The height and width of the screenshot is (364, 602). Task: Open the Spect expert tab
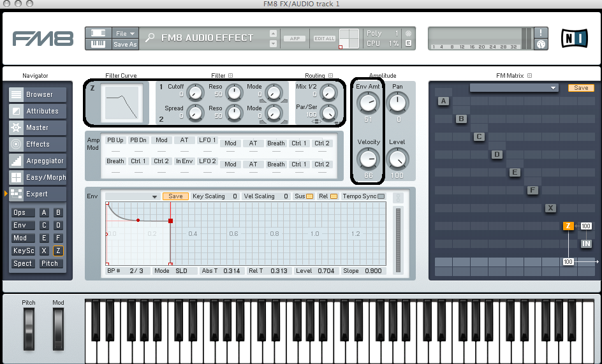click(23, 263)
